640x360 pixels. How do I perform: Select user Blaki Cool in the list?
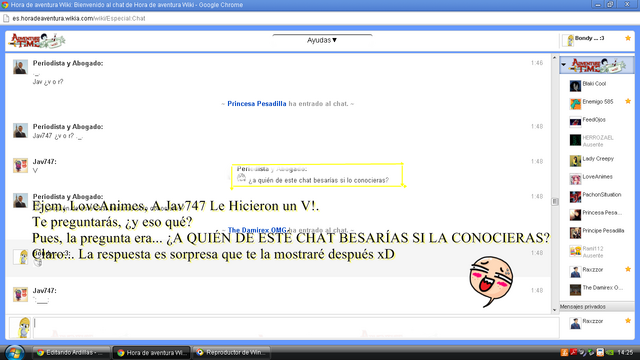pyautogui.click(x=594, y=84)
